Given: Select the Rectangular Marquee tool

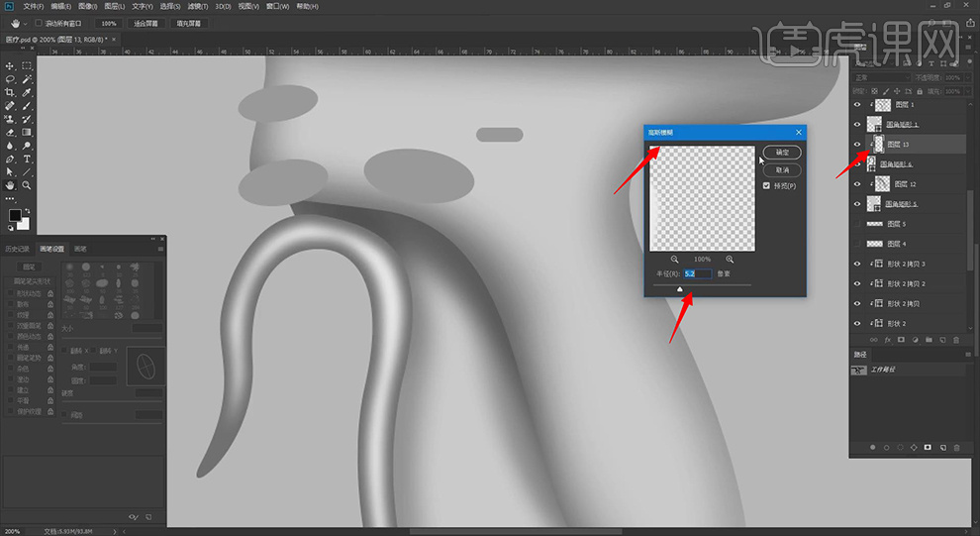Looking at the screenshot, I should [x=27, y=65].
